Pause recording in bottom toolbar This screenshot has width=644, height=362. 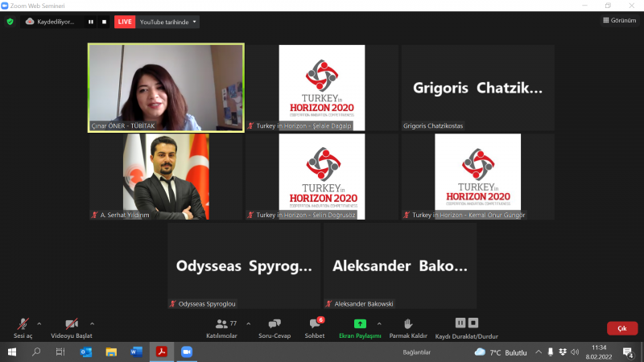pyautogui.click(x=460, y=323)
